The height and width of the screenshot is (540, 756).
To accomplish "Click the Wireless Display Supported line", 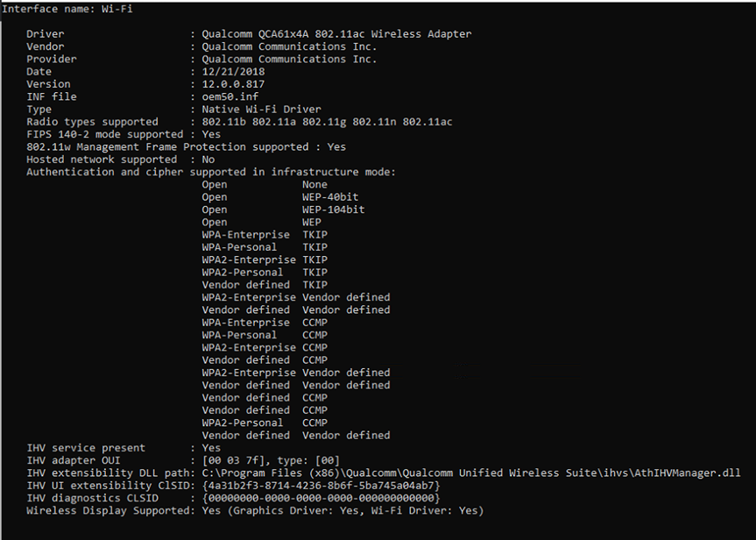I will [x=255, y=510].
